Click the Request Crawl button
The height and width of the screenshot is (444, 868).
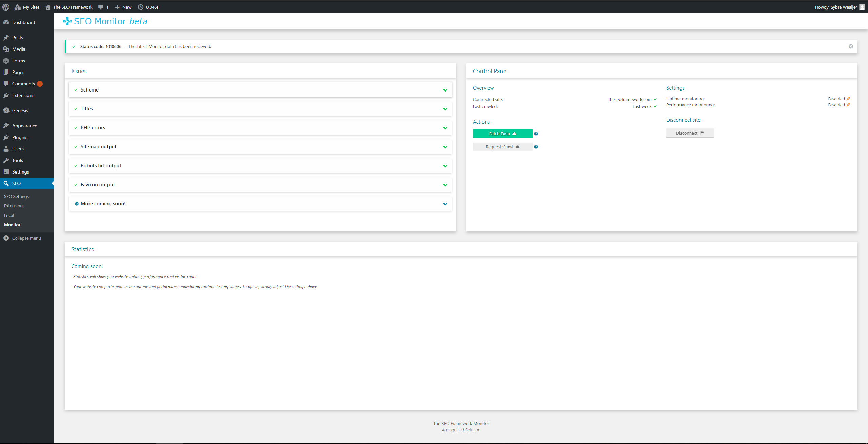tap(502, 147)
